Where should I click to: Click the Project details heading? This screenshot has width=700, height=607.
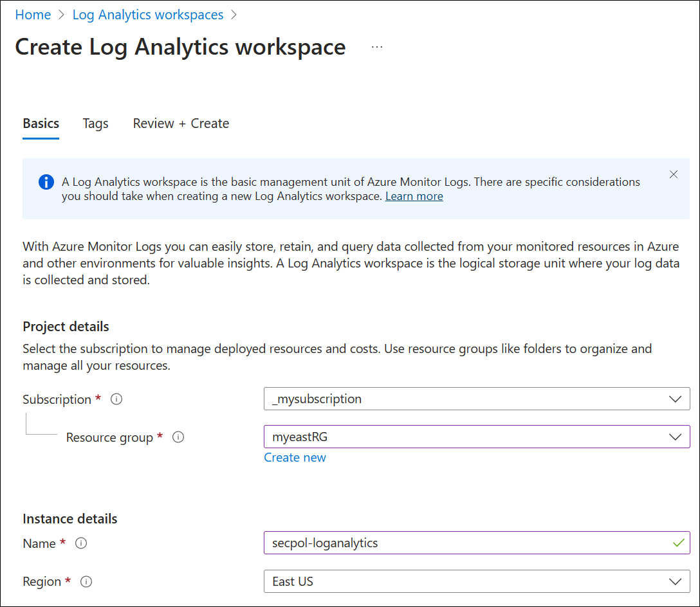66,327
